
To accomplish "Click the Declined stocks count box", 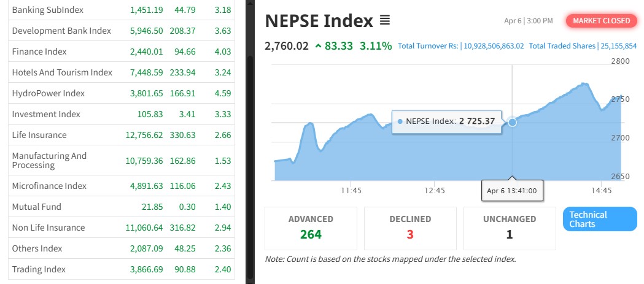I will coord(410,228).
